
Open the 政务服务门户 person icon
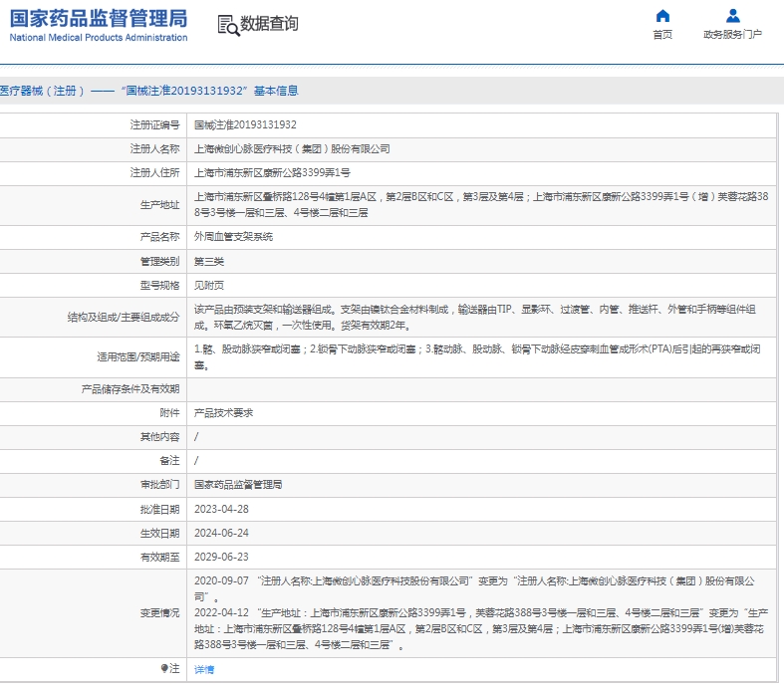click(x=733, y=16)
